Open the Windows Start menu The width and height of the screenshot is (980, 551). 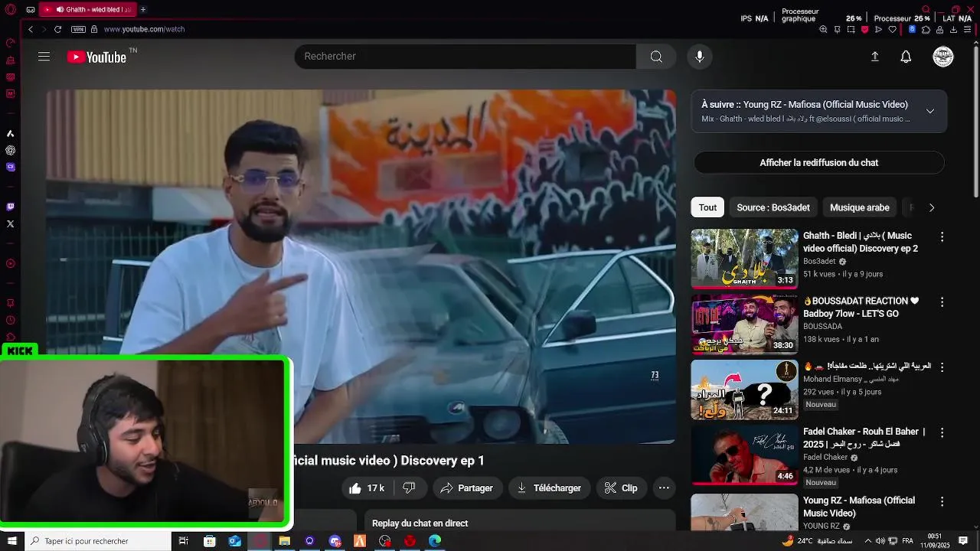[x=11, y=541]
